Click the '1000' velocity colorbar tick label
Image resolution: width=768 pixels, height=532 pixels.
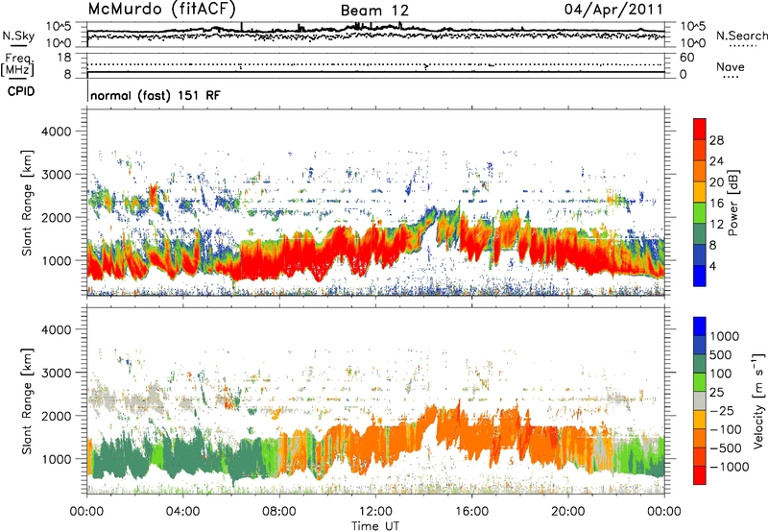725,336
